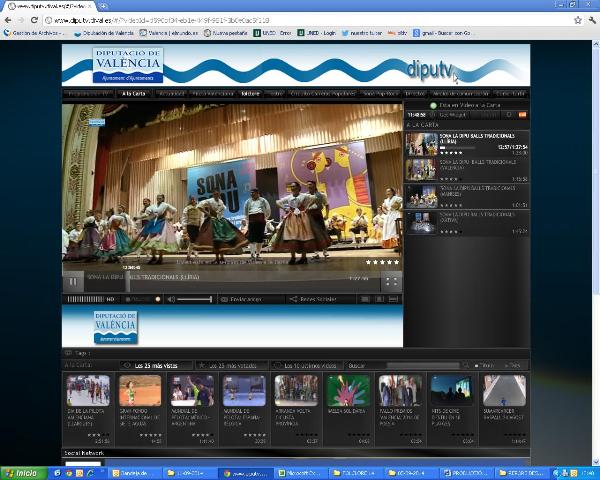
Task: Select the 'Tags' search radio option
Action: pos(512,366)
